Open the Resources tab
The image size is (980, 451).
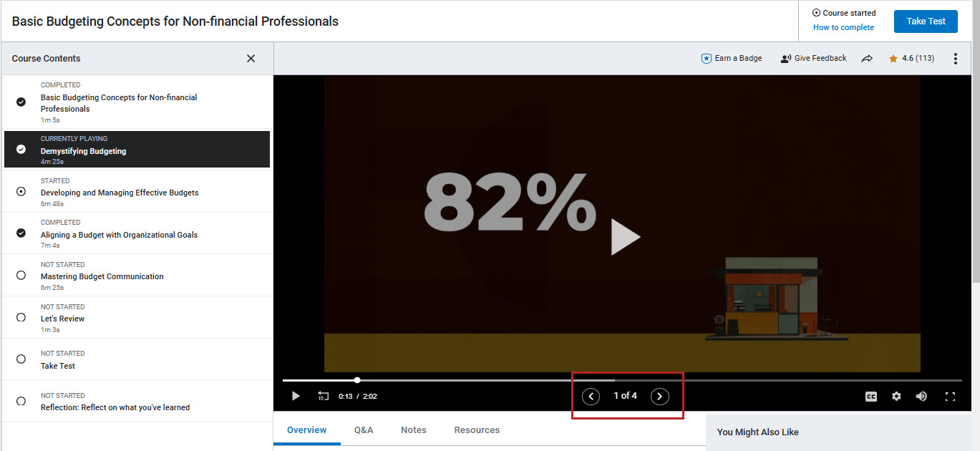(x=477, y=430)
